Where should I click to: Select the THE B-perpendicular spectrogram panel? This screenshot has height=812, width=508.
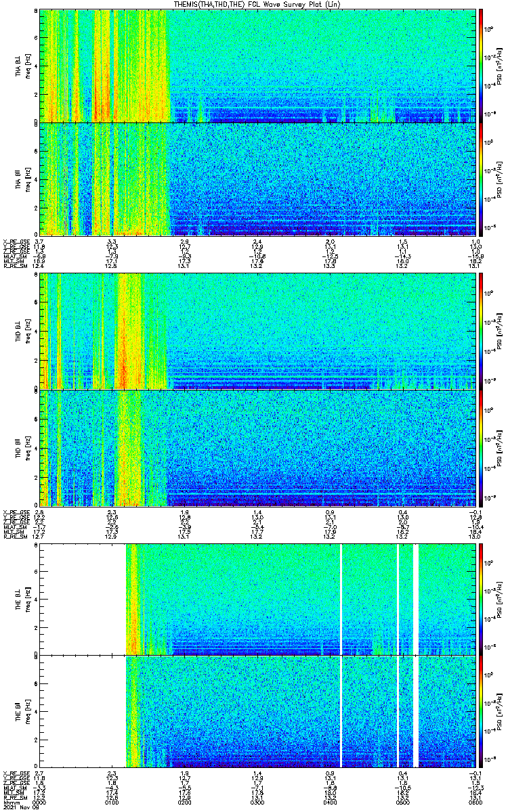tap(258, 600)
